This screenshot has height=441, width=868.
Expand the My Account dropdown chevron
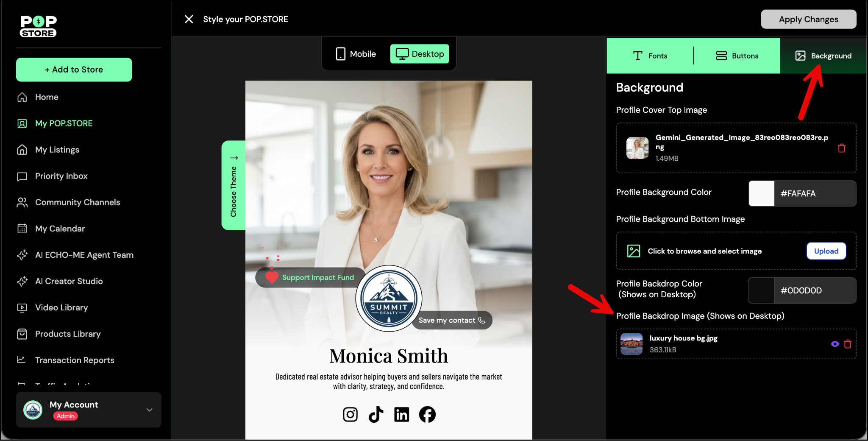(149, 410)
